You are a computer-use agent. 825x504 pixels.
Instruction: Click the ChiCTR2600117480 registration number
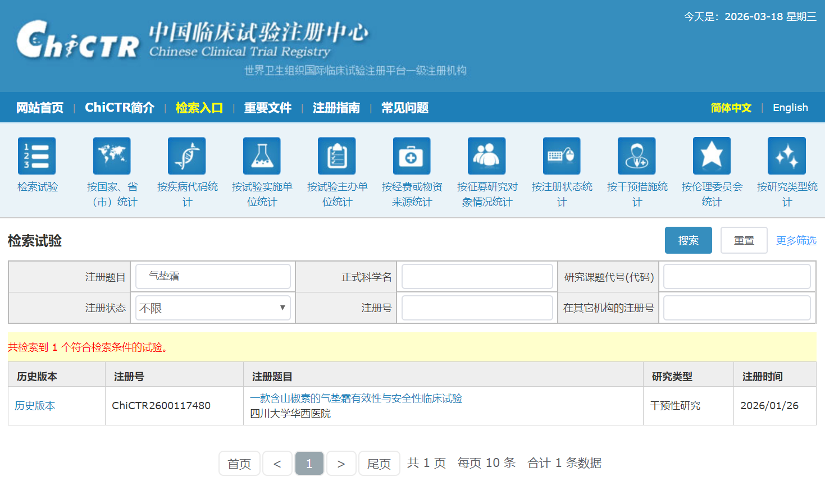(161, 406)
